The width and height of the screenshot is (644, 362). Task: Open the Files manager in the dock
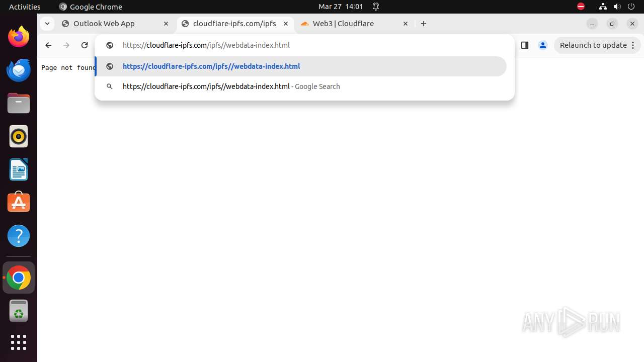pyautogui.click(x=19, y=103)
